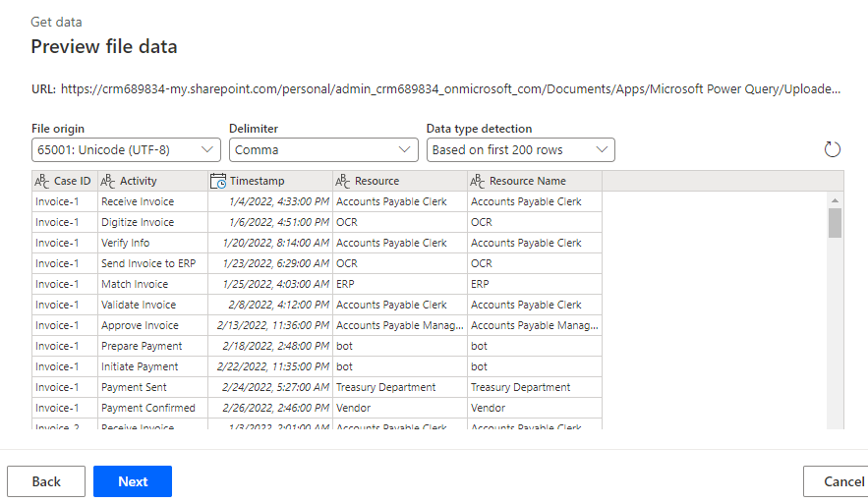Click the Timestamp date/time type icon
This screenshot has width=868, height=503.
[218, 181]
